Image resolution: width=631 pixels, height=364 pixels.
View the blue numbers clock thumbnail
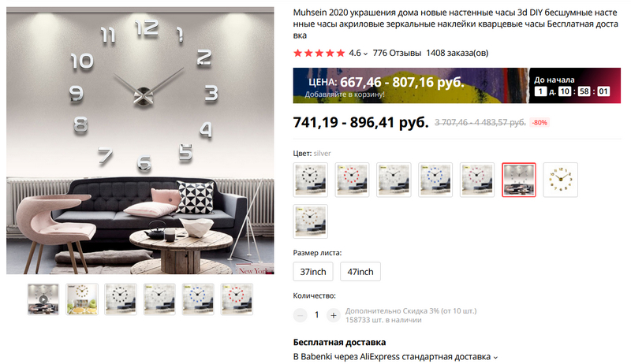[x=198, y=299]
